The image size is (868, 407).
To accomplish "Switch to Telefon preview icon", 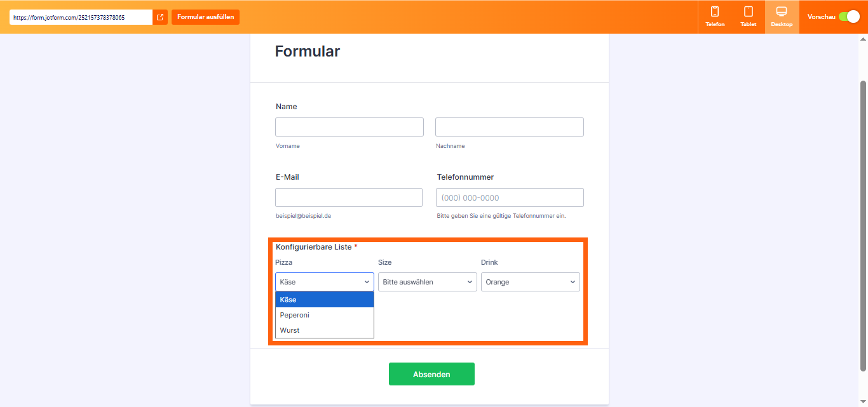I will pyautogui.click(x=715, y=17).
